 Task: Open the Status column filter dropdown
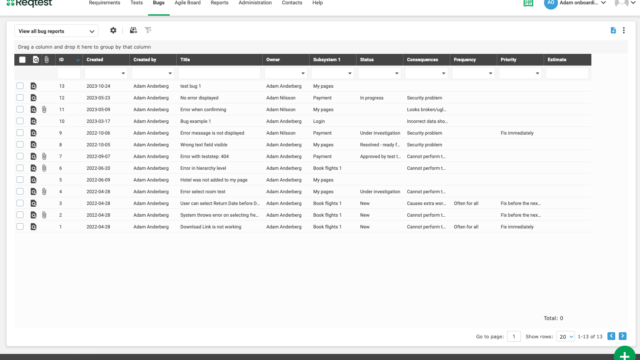point(396,73)
